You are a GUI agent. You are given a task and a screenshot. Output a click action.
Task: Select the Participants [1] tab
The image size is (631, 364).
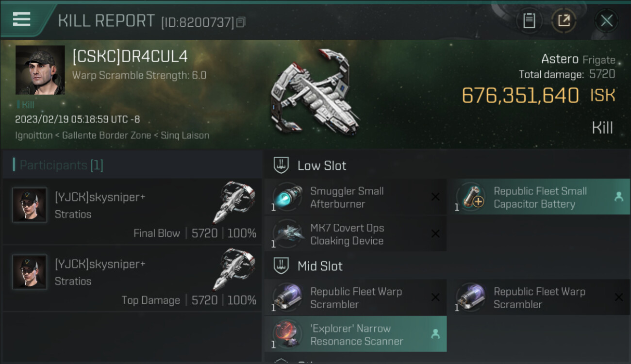pyautogui.click(x=61, y=165)
